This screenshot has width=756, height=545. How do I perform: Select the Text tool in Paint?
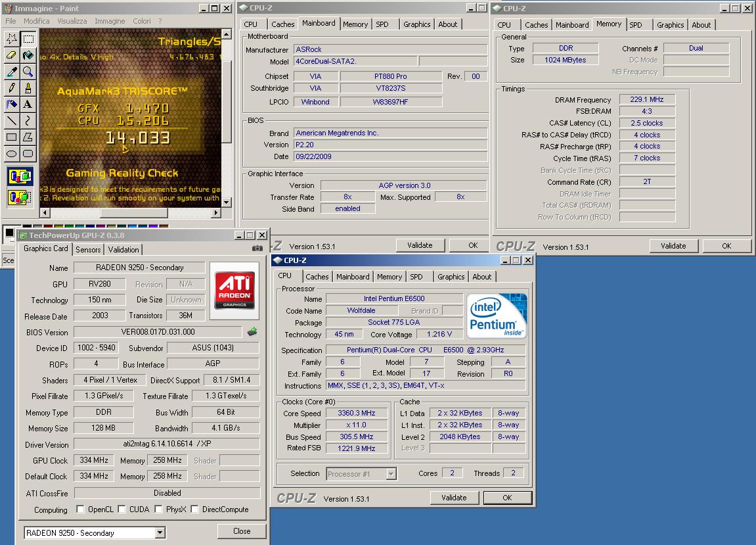28,105
